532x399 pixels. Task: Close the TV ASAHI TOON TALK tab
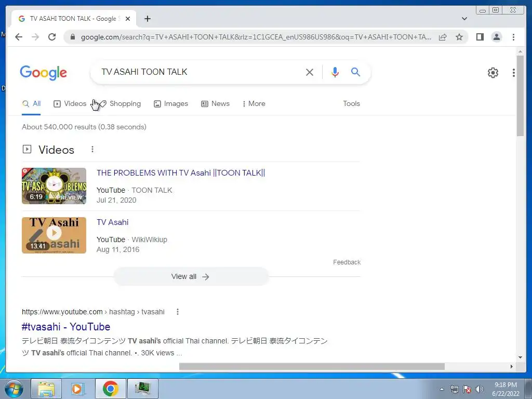(x=128, y=19)
